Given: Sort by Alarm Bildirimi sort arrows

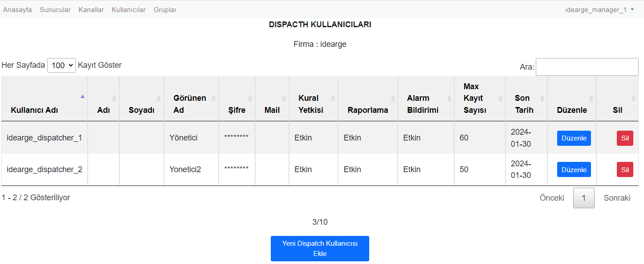Looking at the screenshot, I should click(449, 98).
